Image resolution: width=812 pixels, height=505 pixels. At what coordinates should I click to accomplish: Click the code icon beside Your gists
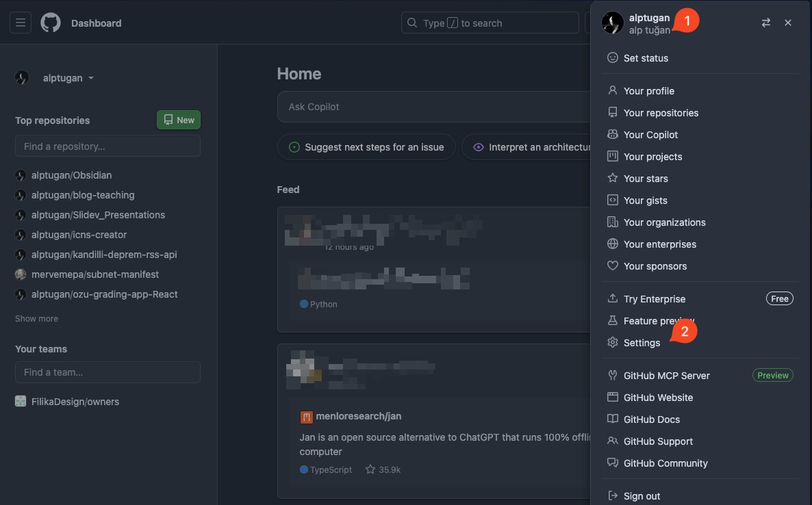pyautogui.click(x=613, y=200)
